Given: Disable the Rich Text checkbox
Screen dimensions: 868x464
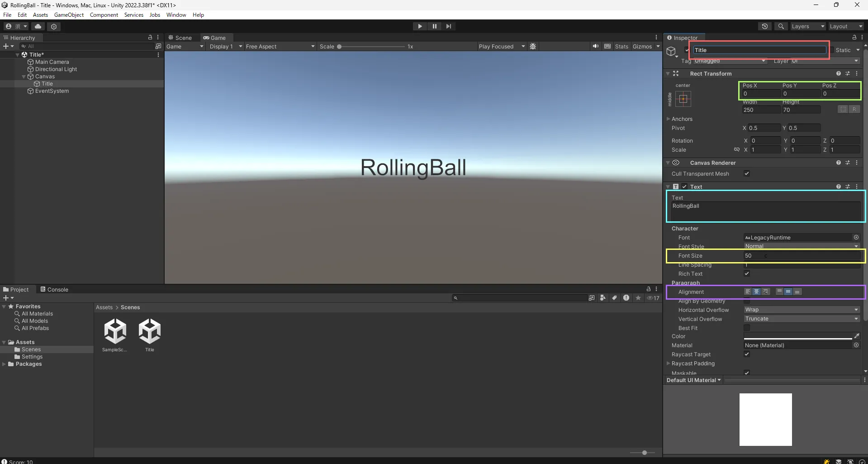Looking at the screenshot, I should coord(747,273).
